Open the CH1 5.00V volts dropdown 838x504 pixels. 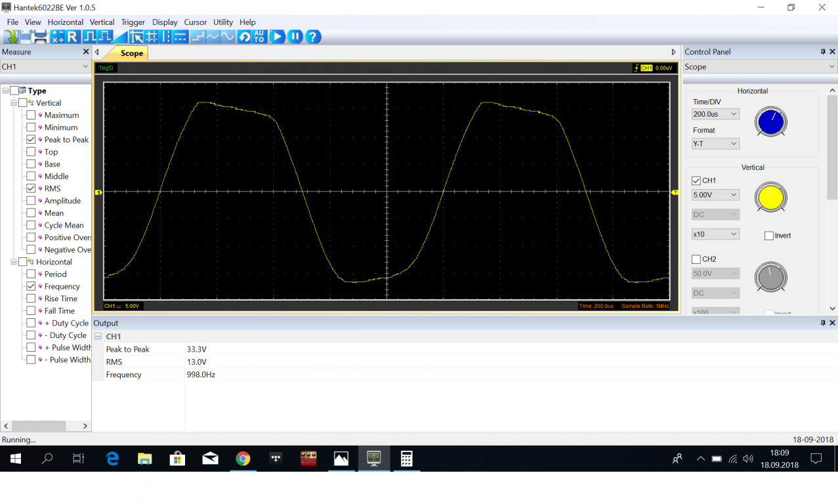716,195
